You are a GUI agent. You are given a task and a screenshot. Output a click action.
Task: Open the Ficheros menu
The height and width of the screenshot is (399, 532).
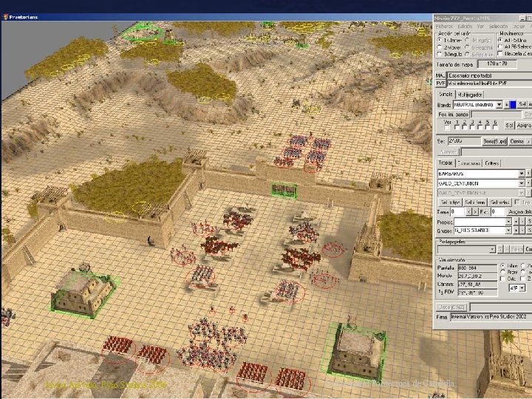pos(444,27)
